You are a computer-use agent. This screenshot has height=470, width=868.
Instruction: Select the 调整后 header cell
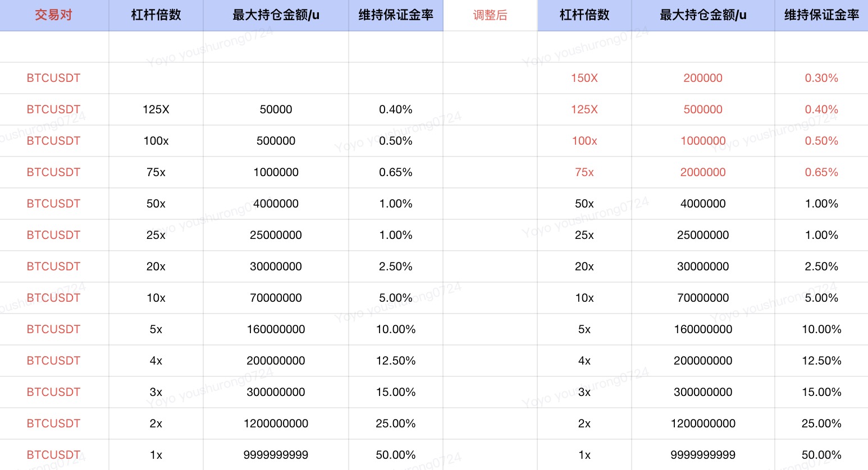coord(490,15)
